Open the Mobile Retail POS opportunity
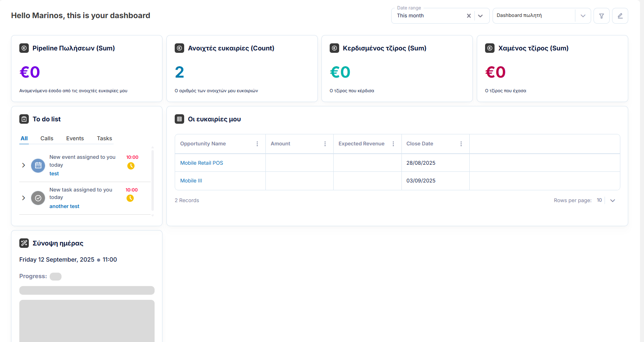The width and height of the screenshot is (644, 342). point(202,163)
